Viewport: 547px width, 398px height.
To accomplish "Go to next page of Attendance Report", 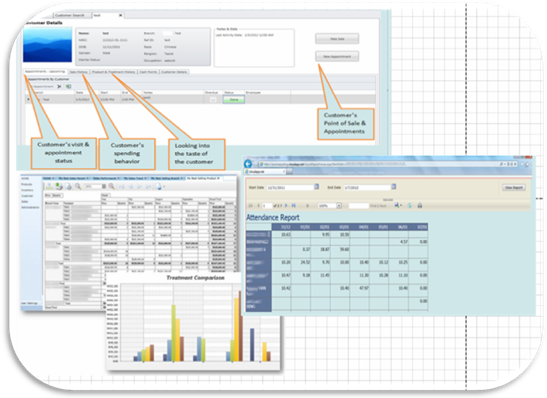I will pos(286,205).
